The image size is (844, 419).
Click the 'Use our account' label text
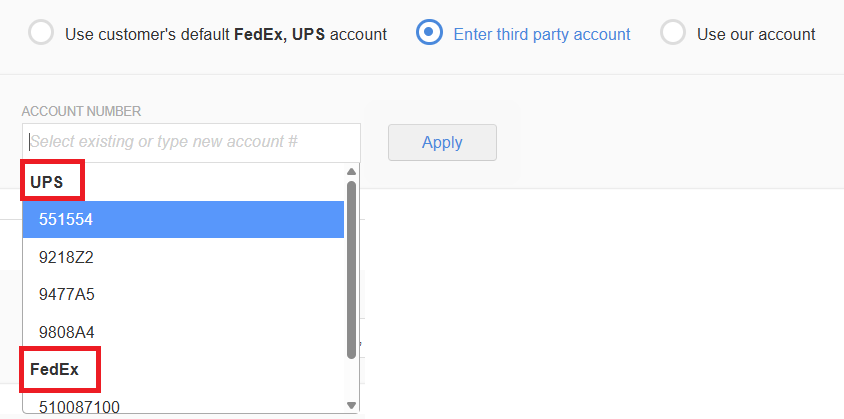[x=756, y=34]
